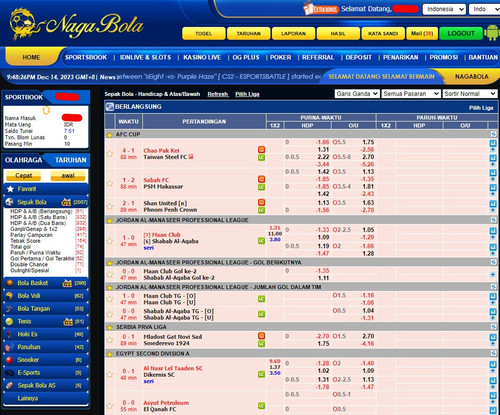Image resolution: width=500 pixels, height=415 pixels.
Task: Refresh the Jordan Al-Manaseer Professional League icon
Action: click(493, 220)
